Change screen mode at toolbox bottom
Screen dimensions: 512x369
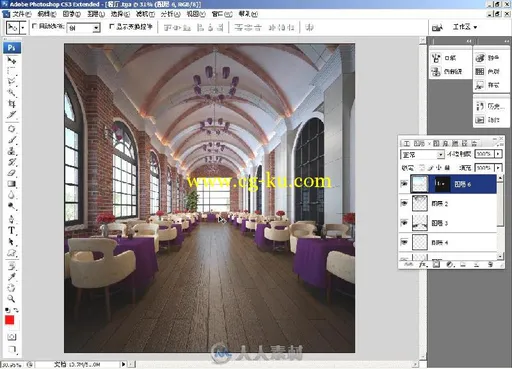point(12,349)
